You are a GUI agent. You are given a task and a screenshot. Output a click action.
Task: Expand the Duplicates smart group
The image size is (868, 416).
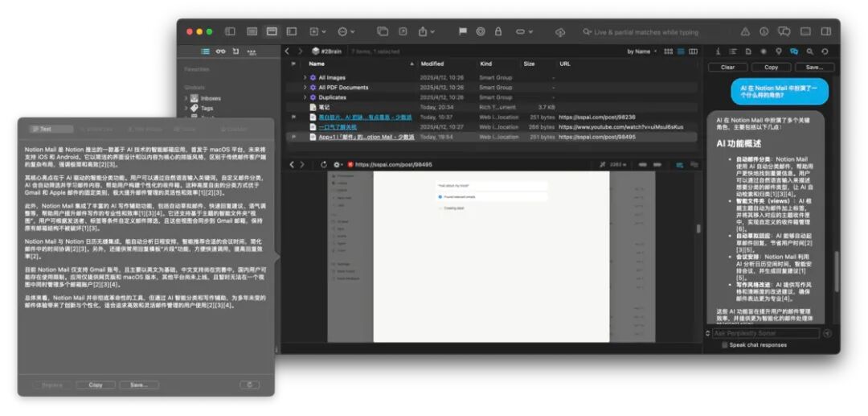[305, 97]
